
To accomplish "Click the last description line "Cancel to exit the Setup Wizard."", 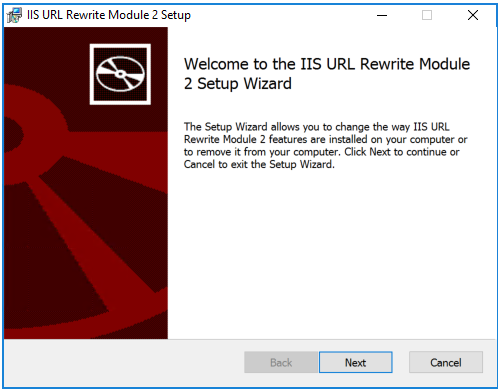I will [259, 164].
